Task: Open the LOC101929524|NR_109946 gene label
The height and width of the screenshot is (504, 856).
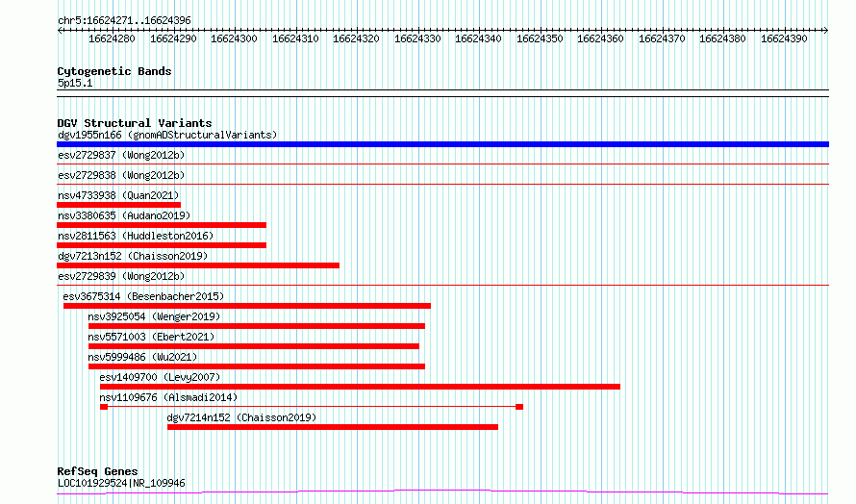Action: 121,483
